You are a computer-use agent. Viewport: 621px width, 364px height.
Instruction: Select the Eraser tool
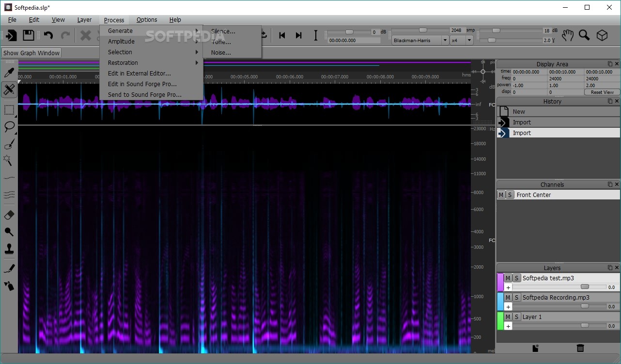click(x=9, y=215)
